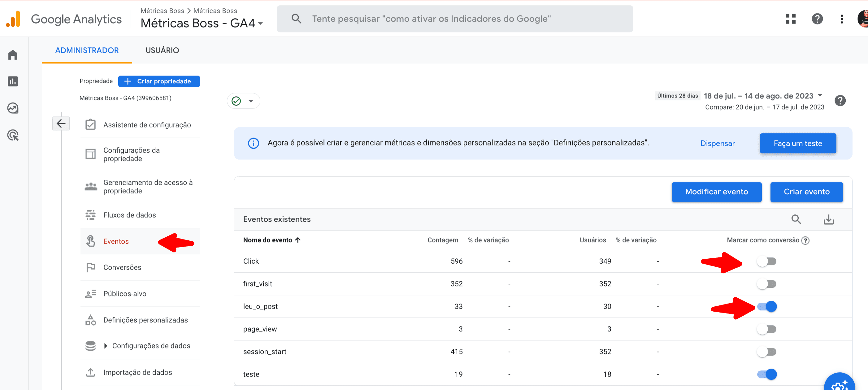Open Conversões in the property menu
This screenshot has width=868, height=390.
tap(122, 267)
